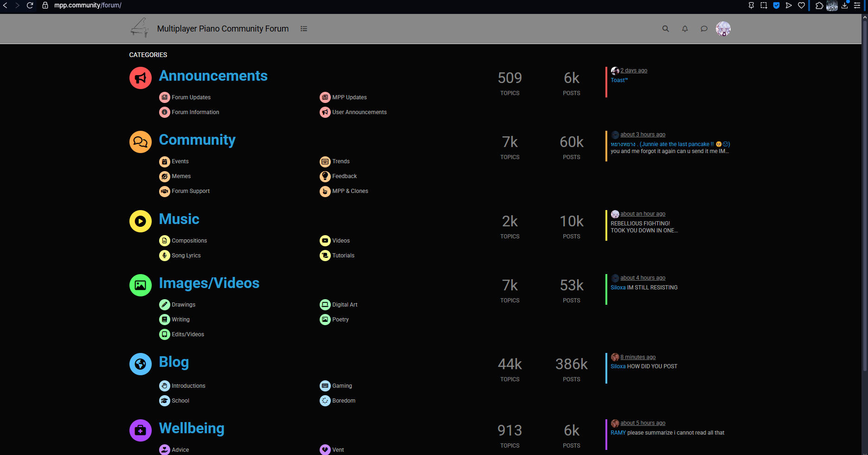The image size is (868, 455).
Task: Click the Blog globe category icon
Action: click(140, 364)
